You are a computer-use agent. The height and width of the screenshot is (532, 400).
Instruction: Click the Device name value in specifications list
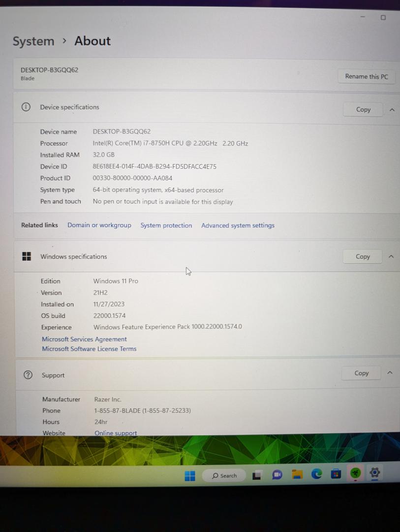pos(122,132)
